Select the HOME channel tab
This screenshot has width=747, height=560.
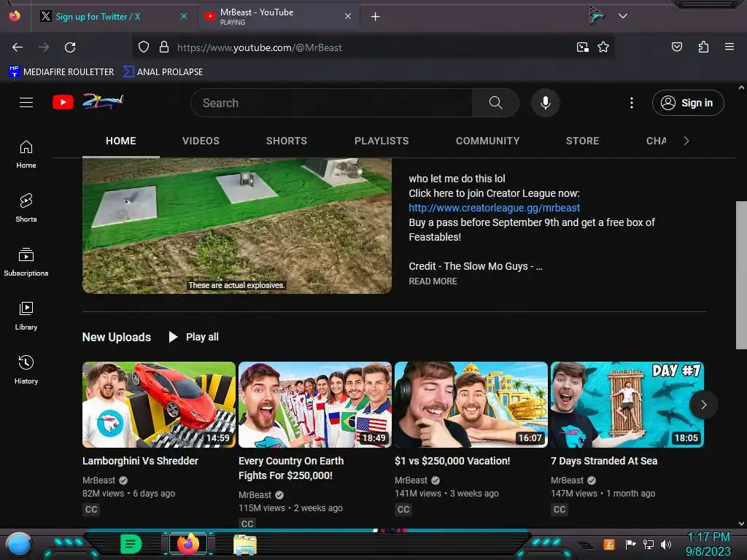point(121,141)
